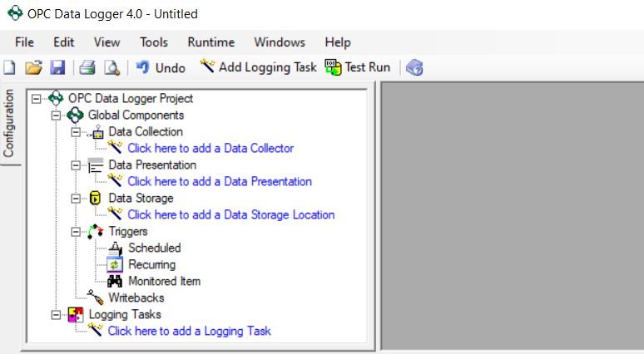Collapse the Data Storage node

click(x=77, y=199)
